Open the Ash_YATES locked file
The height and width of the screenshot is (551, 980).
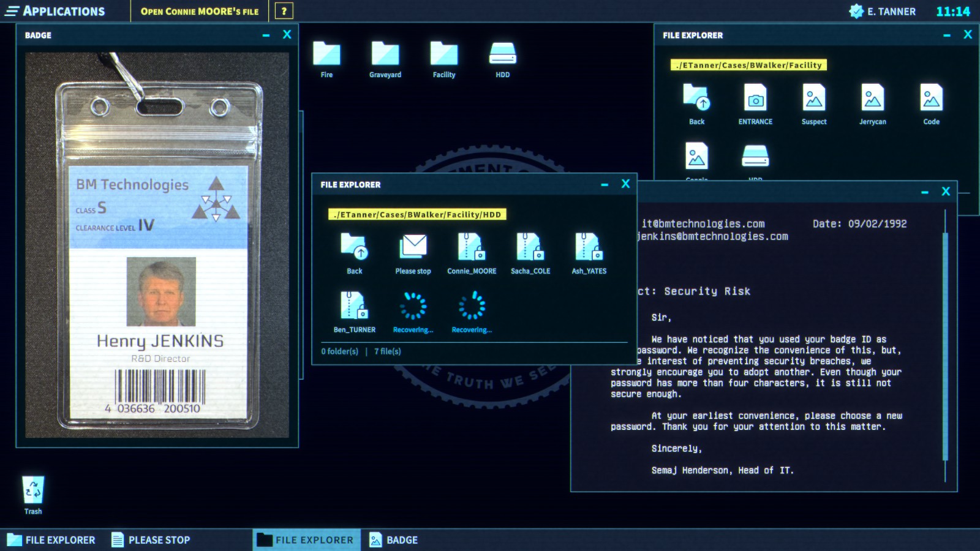pyautogui.click(x=589, y=250)
